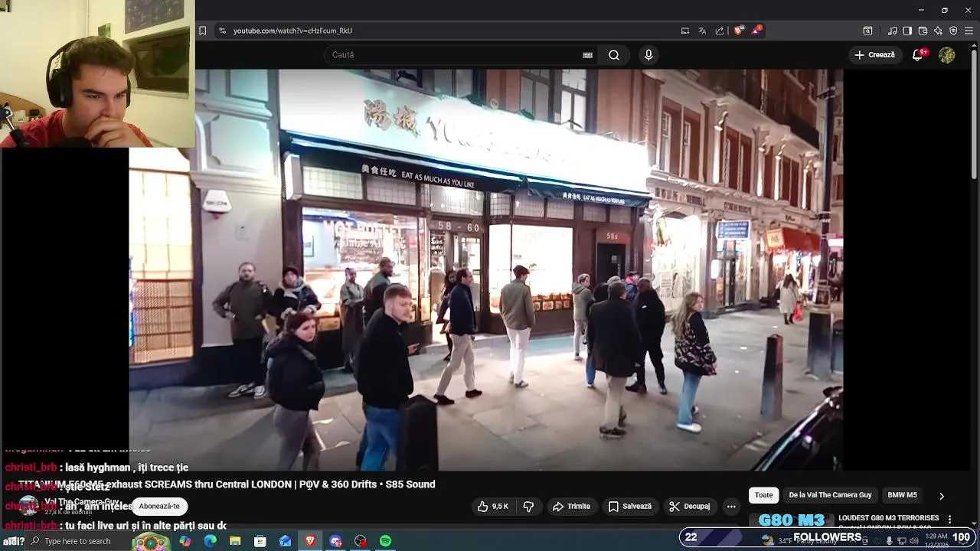Click the browser address bar URL
The height and width of the screenshot is (551, 980).
(x=292, y=31)
